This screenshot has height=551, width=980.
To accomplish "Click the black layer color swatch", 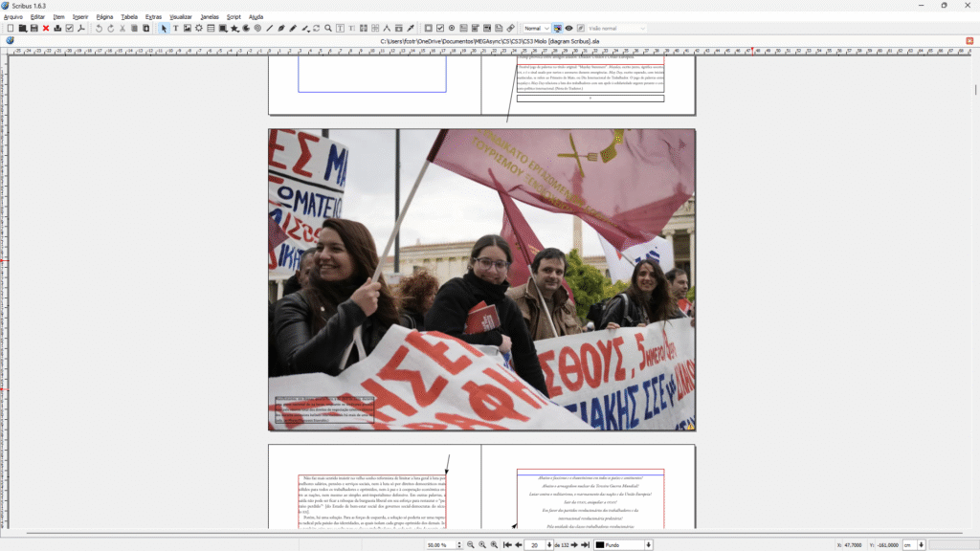I will 601,544.
